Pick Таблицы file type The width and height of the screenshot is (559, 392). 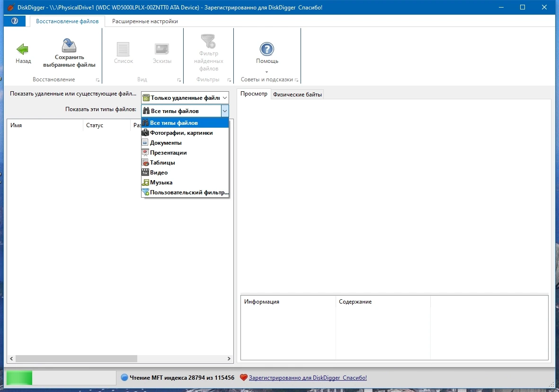pos(185,163)
